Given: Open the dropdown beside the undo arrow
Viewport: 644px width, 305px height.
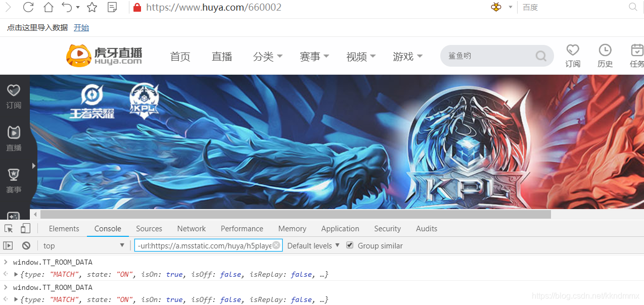Looking at the screenshot, I should pos(78,8).
